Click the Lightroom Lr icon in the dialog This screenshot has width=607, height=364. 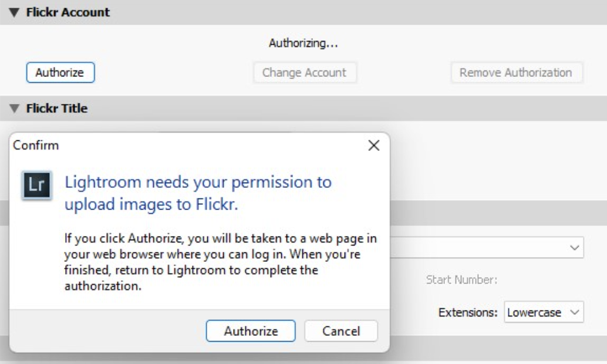(x=32, y=187)
